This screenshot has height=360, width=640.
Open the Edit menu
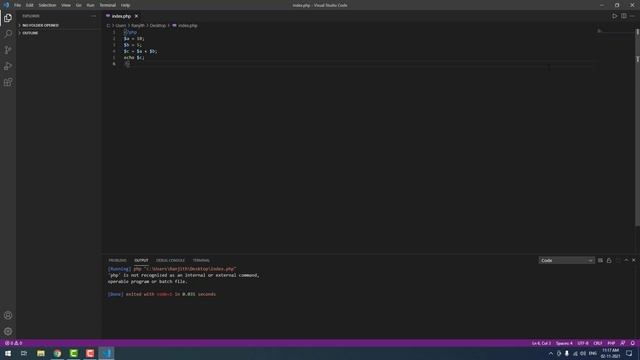tap(30, 5)
